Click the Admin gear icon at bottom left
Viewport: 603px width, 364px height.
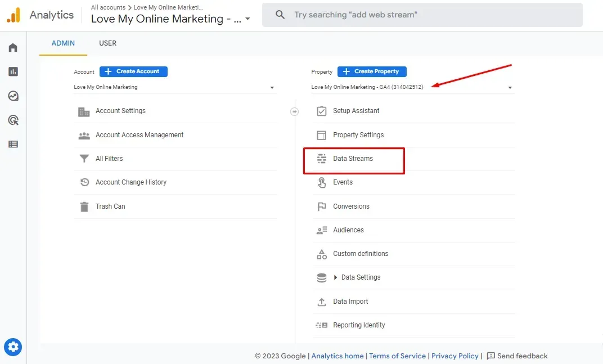pyautogui.click(x=13, y=347)
